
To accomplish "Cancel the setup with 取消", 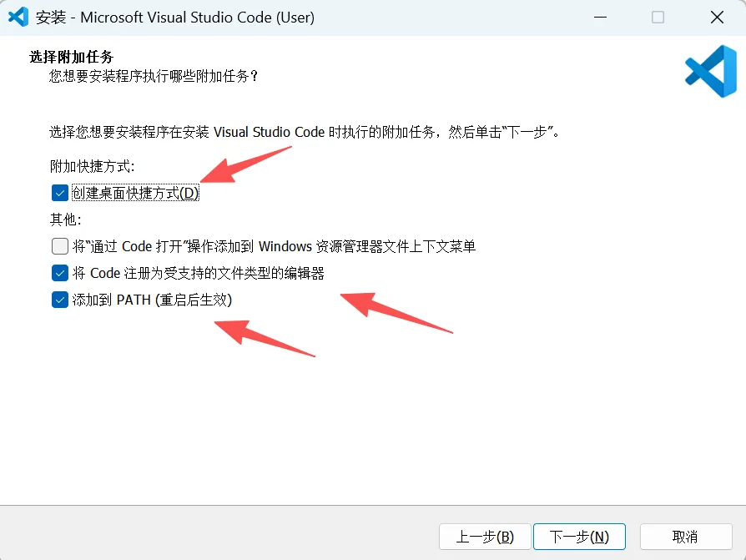I will pos(686,537).
